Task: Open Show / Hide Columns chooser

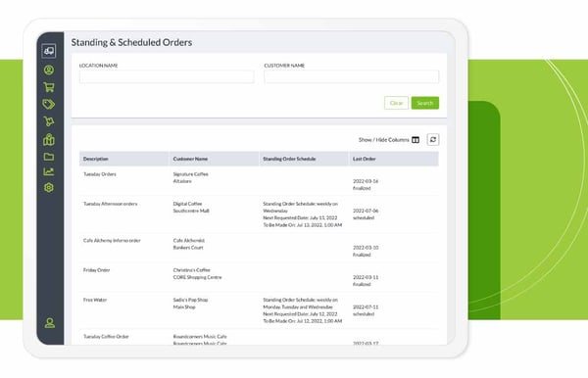Action: click(x=389, y=140)
